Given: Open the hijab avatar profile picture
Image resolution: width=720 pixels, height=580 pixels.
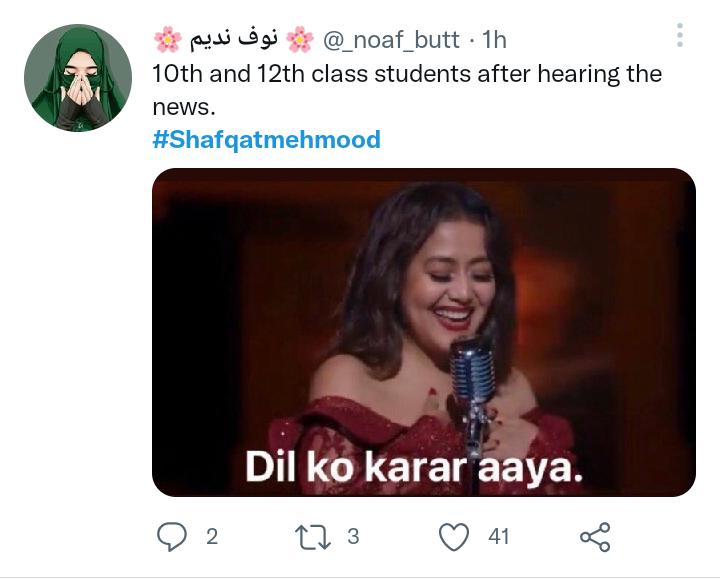Looking at the screenshot, I should [x=78, y=78].
